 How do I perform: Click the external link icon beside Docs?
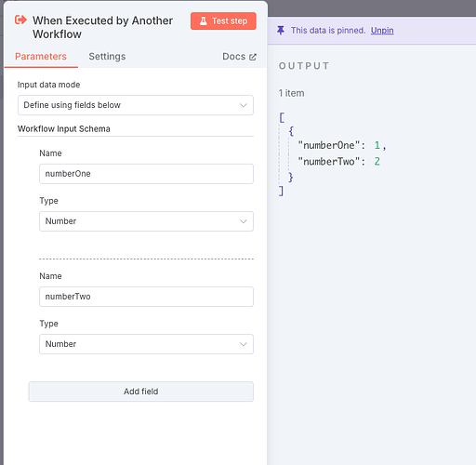(253, 57)
